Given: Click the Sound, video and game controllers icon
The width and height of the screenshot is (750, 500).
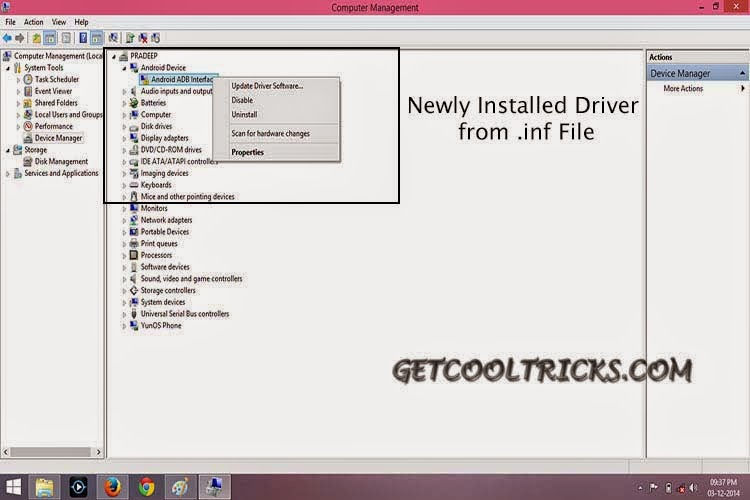Looking at the screenshot, I should click(x=134, y=278).
